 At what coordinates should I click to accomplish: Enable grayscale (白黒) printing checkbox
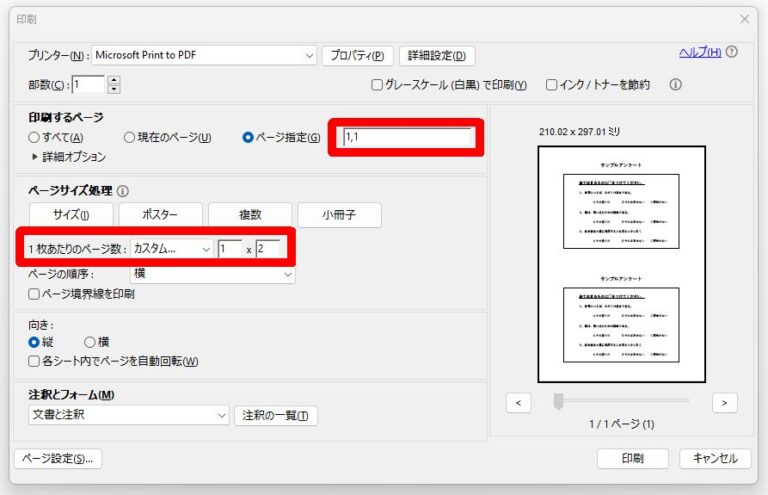point(377,85)
